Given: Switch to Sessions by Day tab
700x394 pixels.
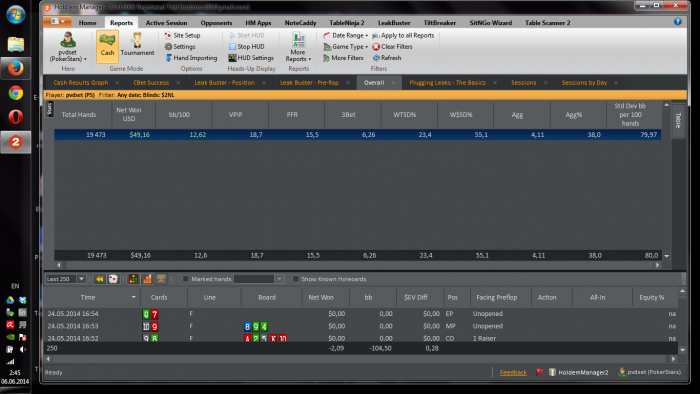Looking at the screenshot, I should 584,83.
